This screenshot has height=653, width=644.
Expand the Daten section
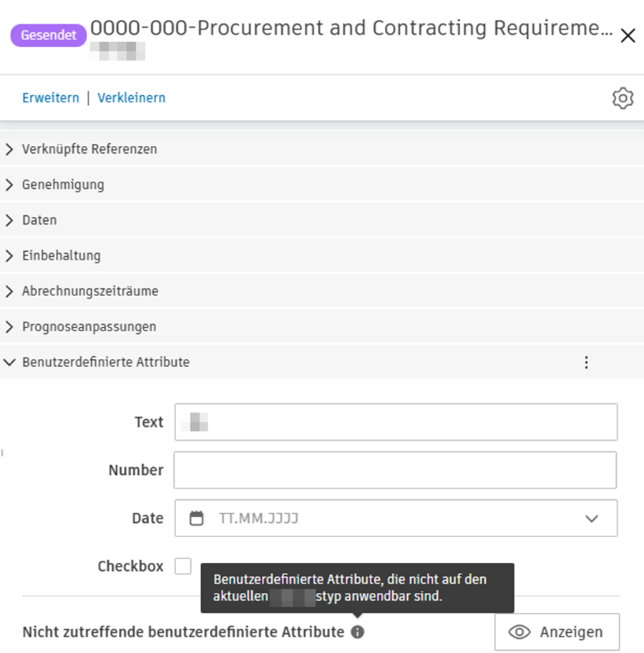click(x=39, y=220)
